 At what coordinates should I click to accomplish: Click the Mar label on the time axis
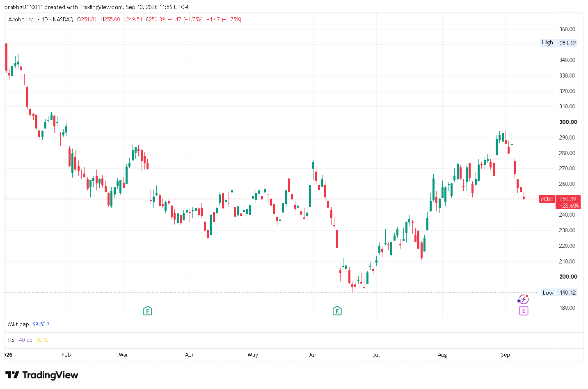123,355
